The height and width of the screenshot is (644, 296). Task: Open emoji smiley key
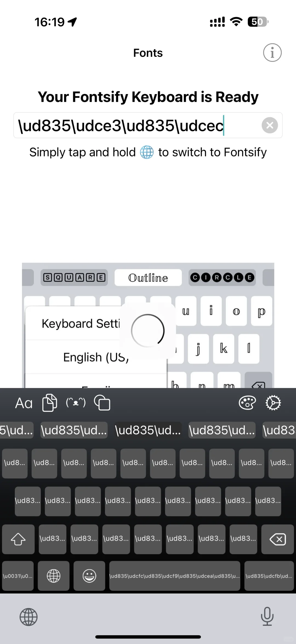[89, 576]
